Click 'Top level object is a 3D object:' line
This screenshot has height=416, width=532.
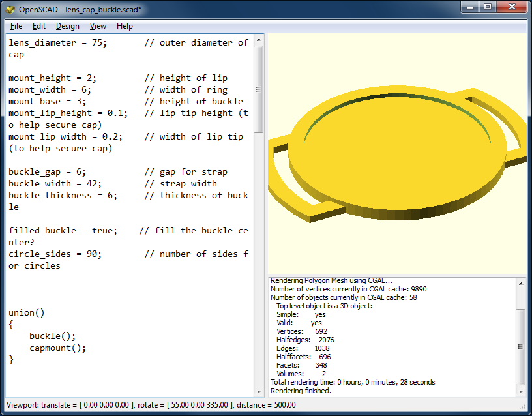click(325, 306)
